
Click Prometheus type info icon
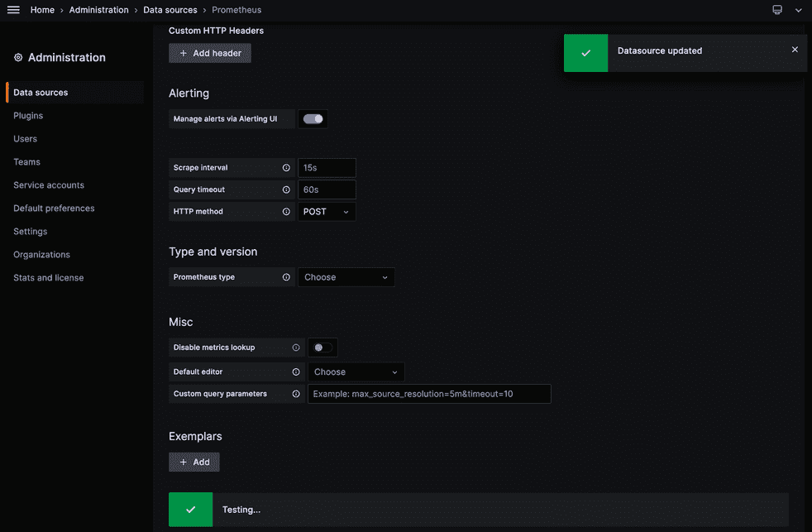click(286, 277)
